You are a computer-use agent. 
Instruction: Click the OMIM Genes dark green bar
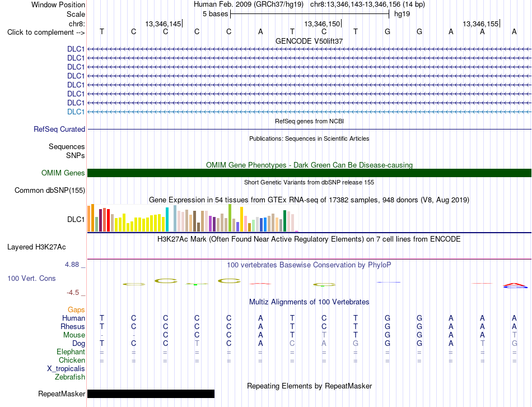click(309, 173)
